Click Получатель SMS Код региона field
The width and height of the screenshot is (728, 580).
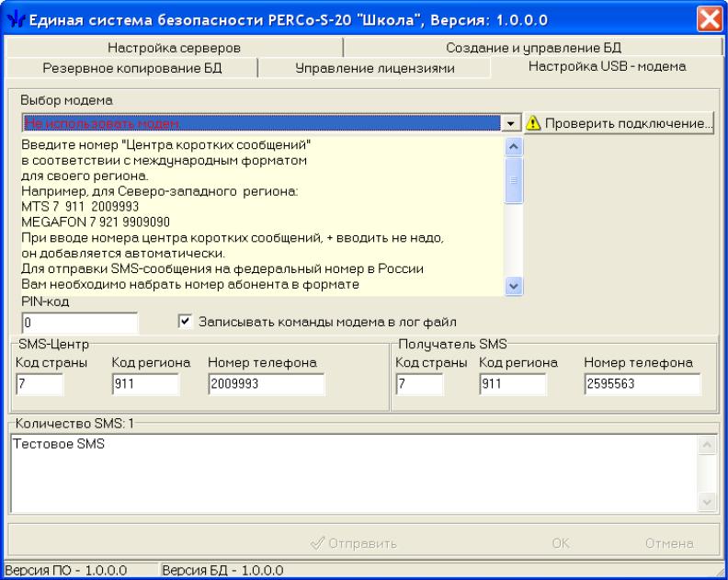click(x=513, y=384)
